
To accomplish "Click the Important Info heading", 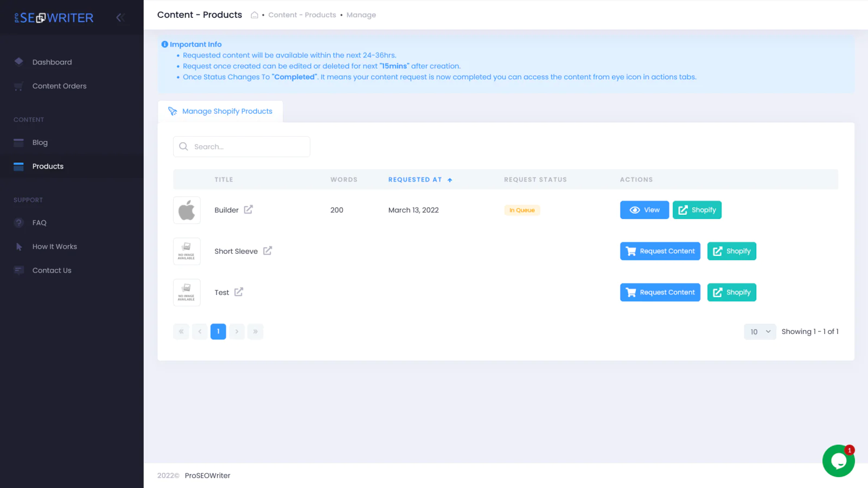I will 195,44.
